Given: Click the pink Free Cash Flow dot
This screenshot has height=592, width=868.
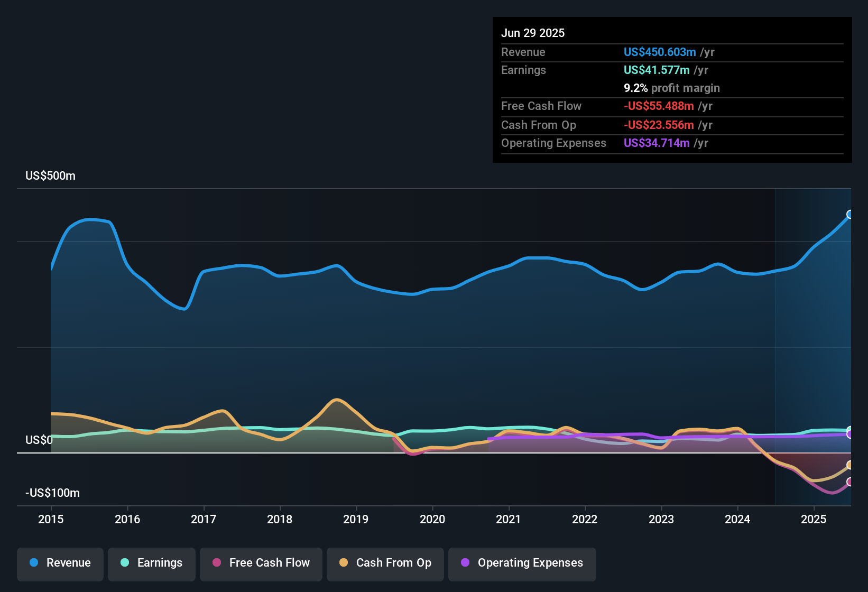Looking at the screenshot, I should 217,562.
